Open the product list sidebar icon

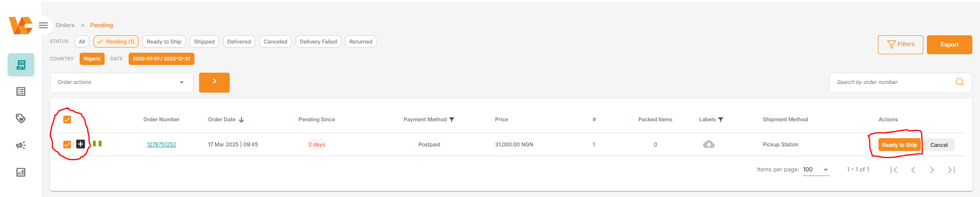(21, 92)
